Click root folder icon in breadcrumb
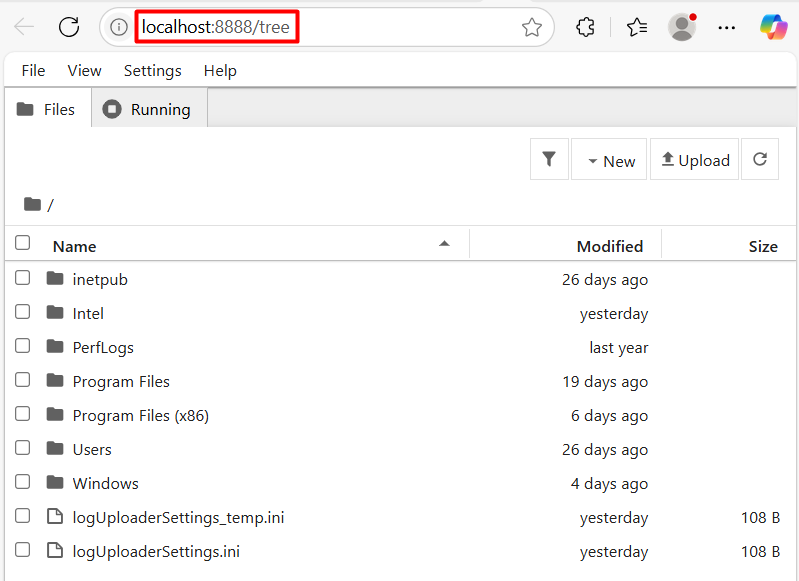Viewport: 799px width, 581px height. [x=32, y=204]
